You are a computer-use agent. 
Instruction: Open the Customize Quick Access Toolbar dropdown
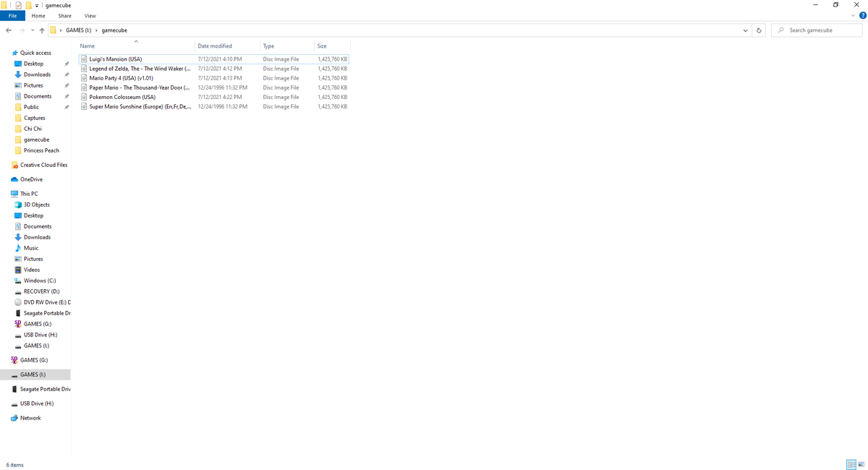tap(37, 6)
